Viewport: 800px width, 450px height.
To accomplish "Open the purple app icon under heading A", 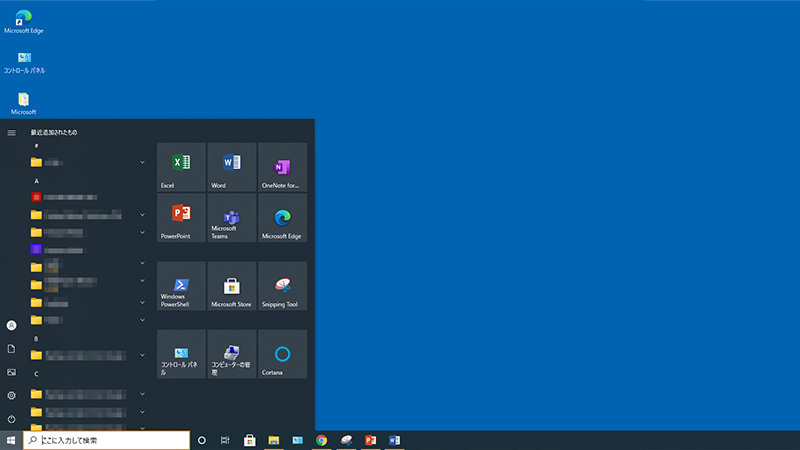I will click(x=36, y=249).
